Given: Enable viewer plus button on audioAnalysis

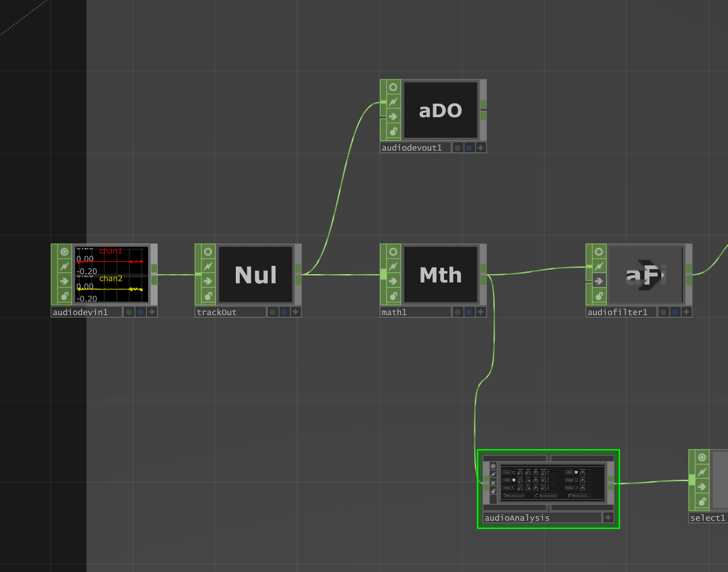Looking at the screenshot, I should pyautogui.click(x=608, y=518).
